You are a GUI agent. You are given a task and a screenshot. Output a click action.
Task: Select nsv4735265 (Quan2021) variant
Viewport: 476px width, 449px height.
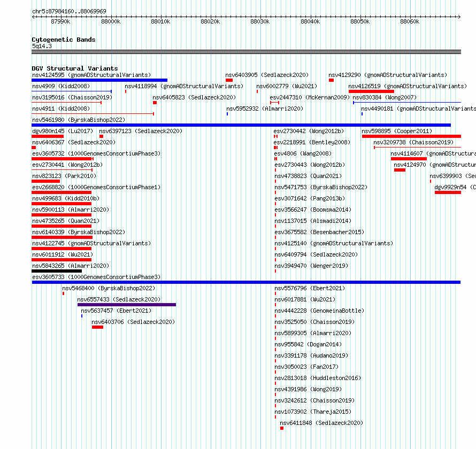click(x=66, y=221)
